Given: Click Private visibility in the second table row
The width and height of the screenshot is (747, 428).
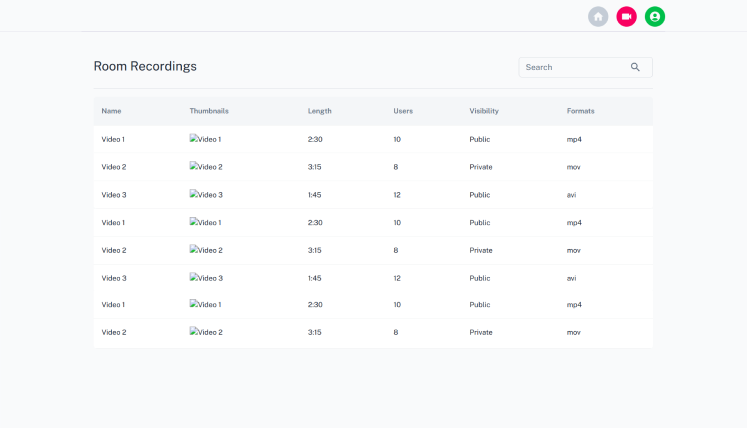Looking at the screenshot, I should coord(481,167).
